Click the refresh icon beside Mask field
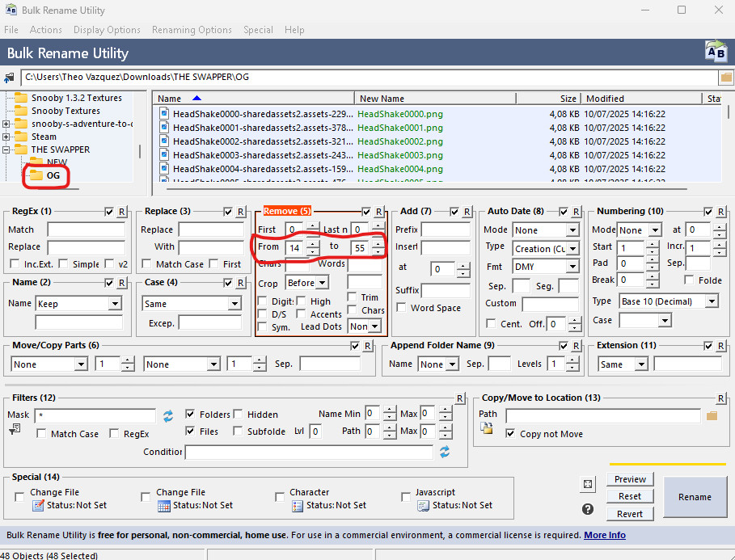 pos(168,415)
